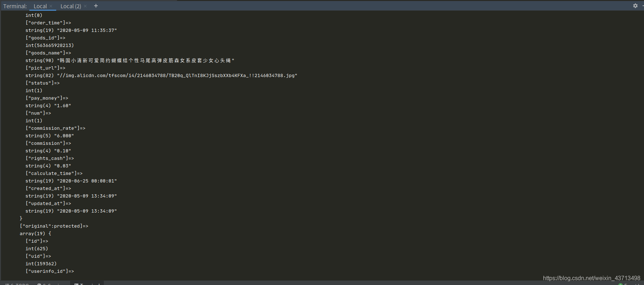The image size is (644, 285).
Task: Click the int(563665928213) value line
Action: click(x=50, y=46)
